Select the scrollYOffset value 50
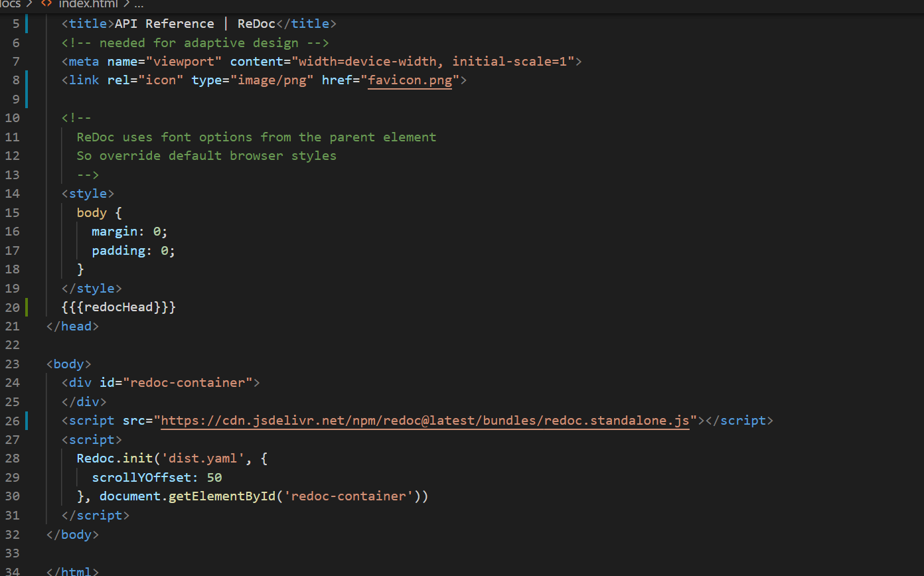Screen dimensions: 924x576 pos(214,477)
